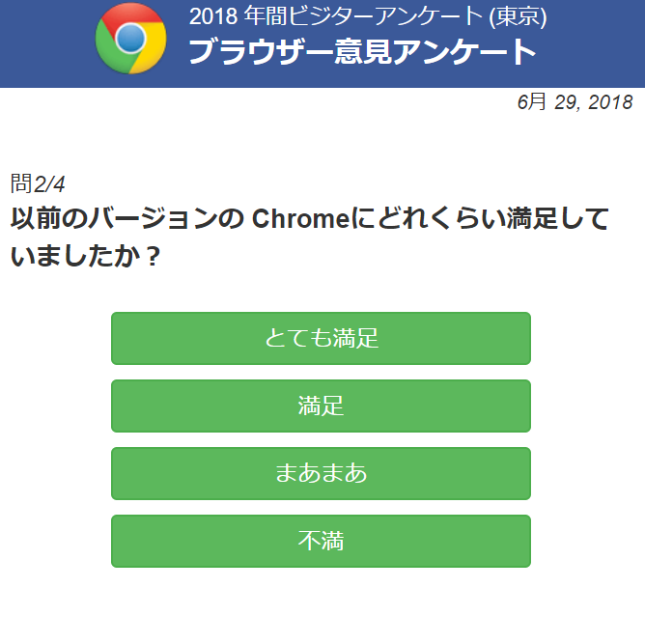The height and width of the screenshot is (644, 645).
Task: Select the とても満足 answer button
Action: tap(321, 339)
